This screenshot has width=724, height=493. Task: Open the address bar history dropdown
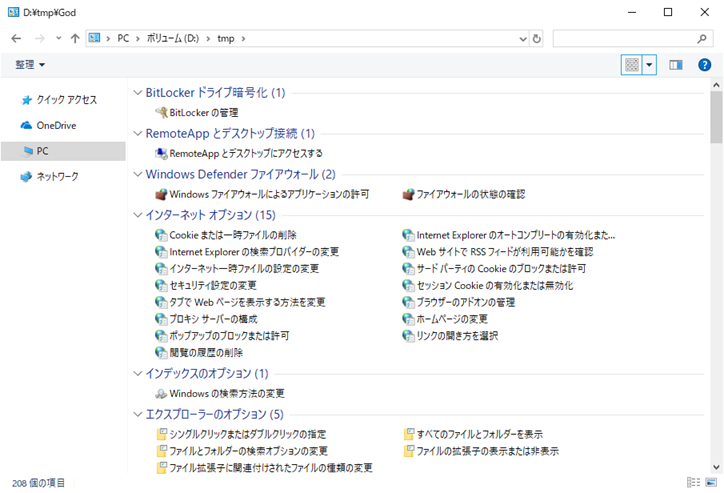pos(523,39)
